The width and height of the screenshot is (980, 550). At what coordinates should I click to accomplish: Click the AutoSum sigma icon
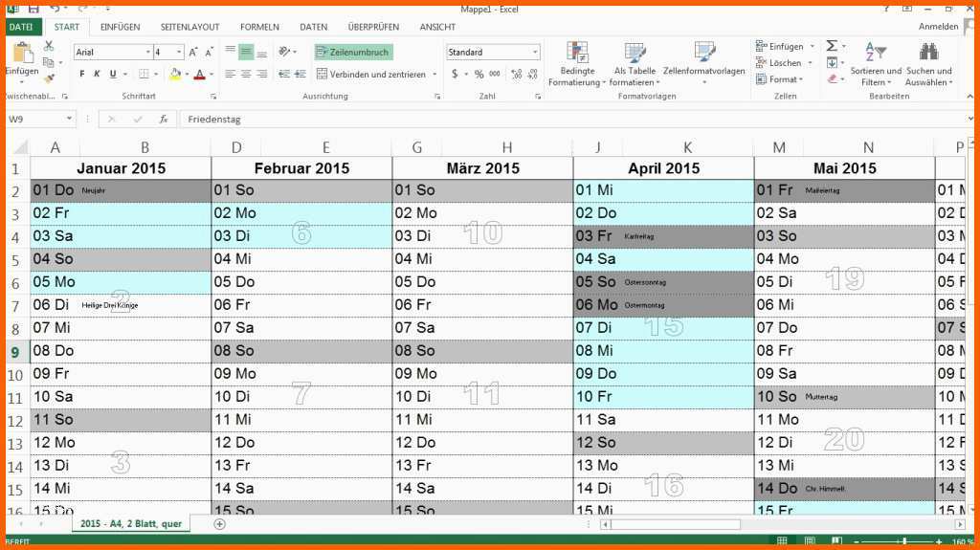832,46
